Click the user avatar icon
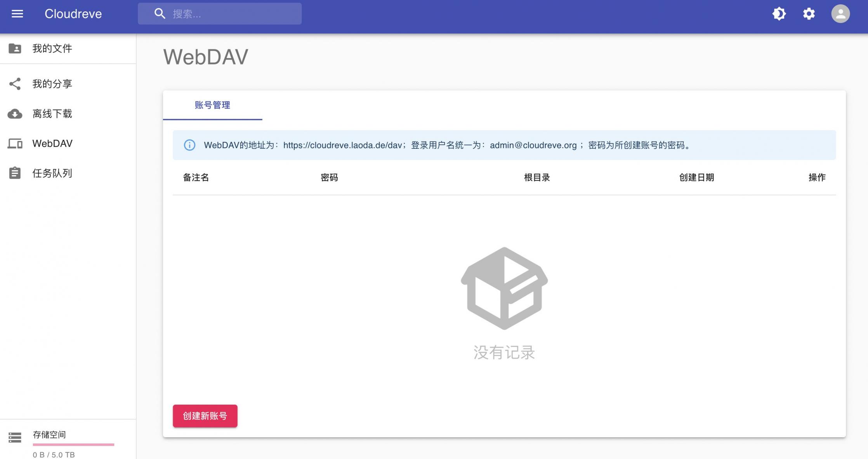This screenshot has width=868, height=459. coord(840,14)
